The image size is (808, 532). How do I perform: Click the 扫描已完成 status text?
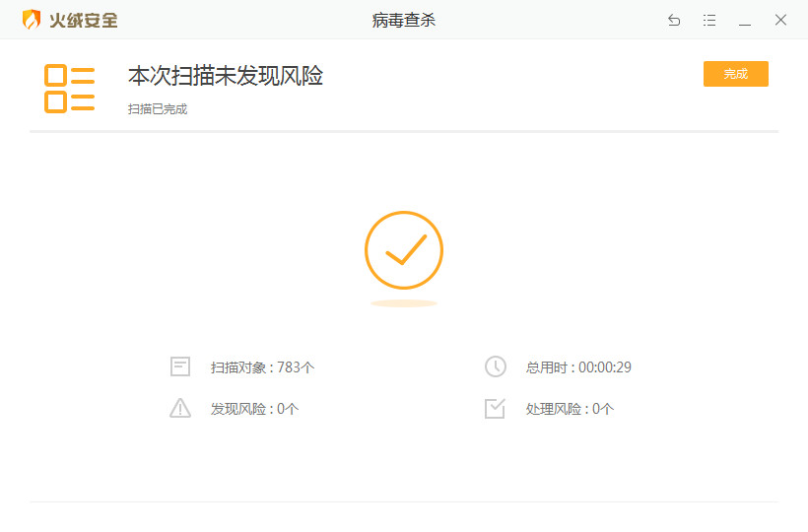158,109
